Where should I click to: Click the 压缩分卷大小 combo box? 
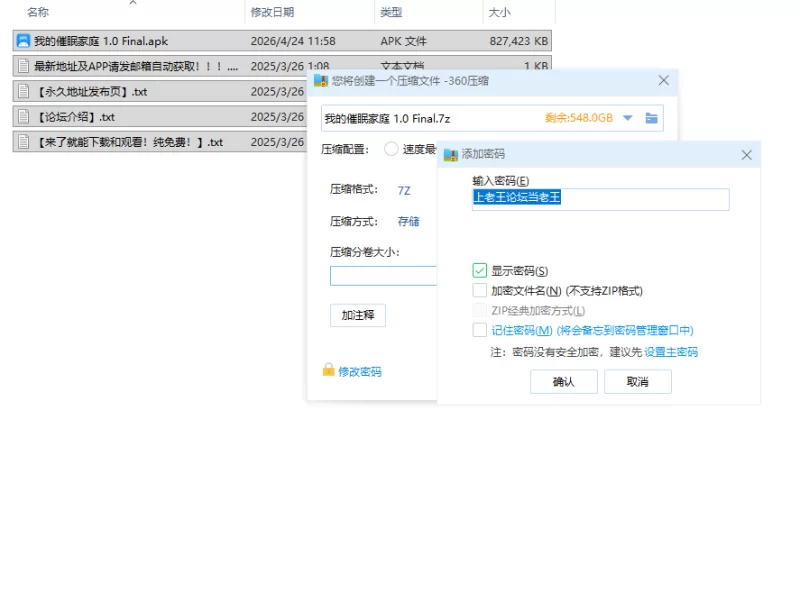click(383, 276)
